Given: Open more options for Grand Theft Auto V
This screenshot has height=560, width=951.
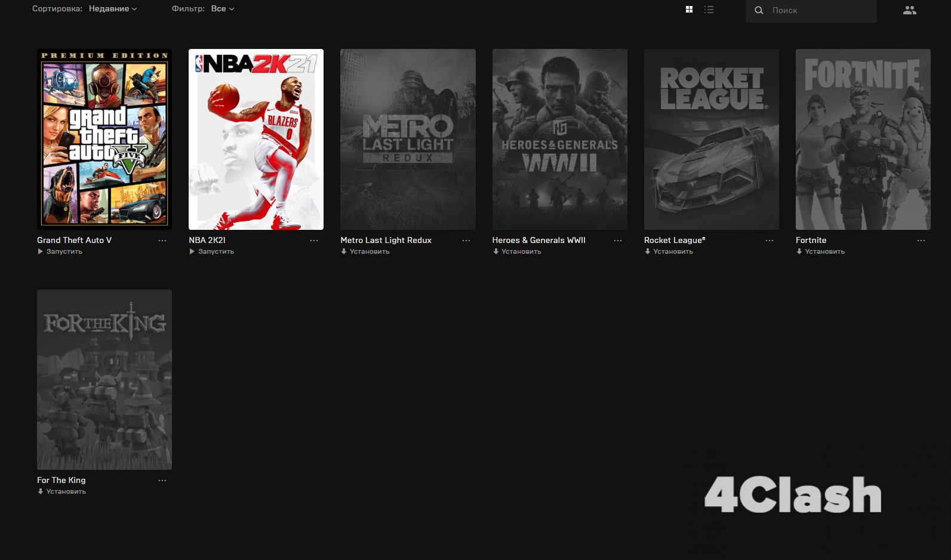Looking at the screenshot, I should coord(162,241).
